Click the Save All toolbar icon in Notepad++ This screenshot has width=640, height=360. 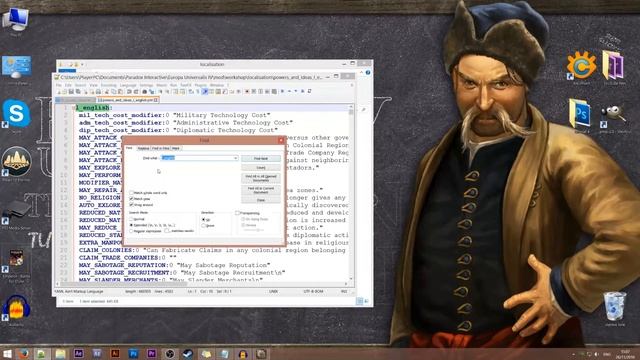coord(78,91)
